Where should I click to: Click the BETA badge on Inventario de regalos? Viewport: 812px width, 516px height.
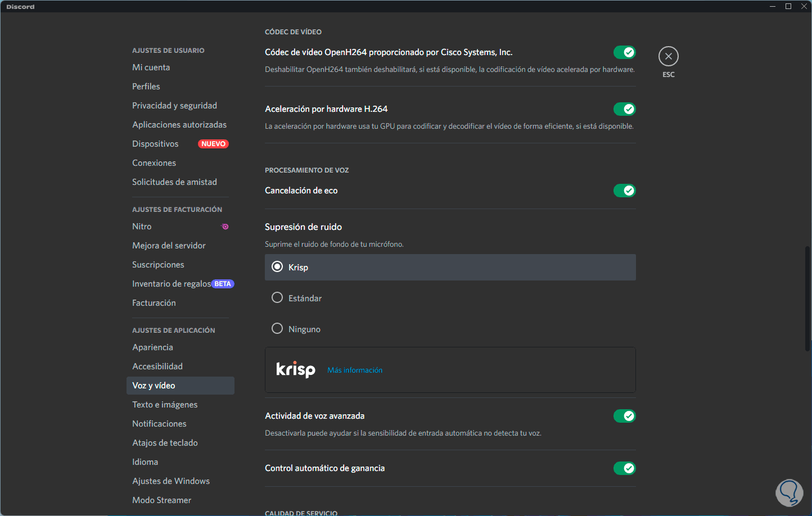(x=223, y=284)
